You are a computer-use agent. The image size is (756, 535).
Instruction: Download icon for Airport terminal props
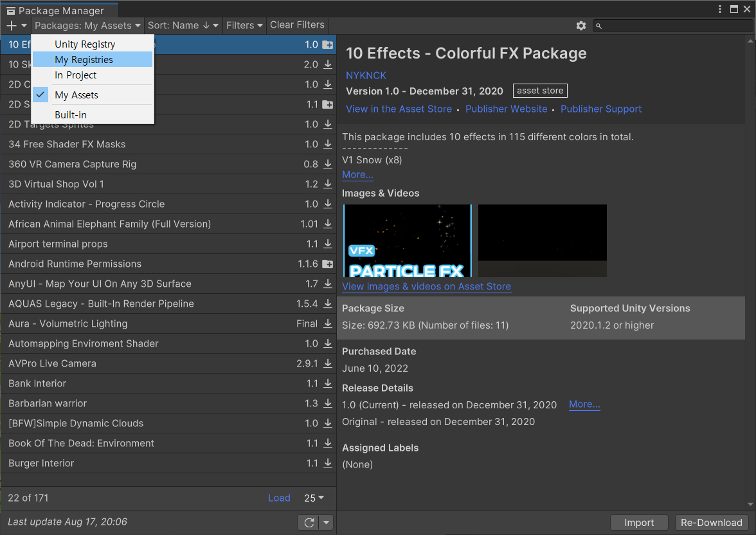328,244
